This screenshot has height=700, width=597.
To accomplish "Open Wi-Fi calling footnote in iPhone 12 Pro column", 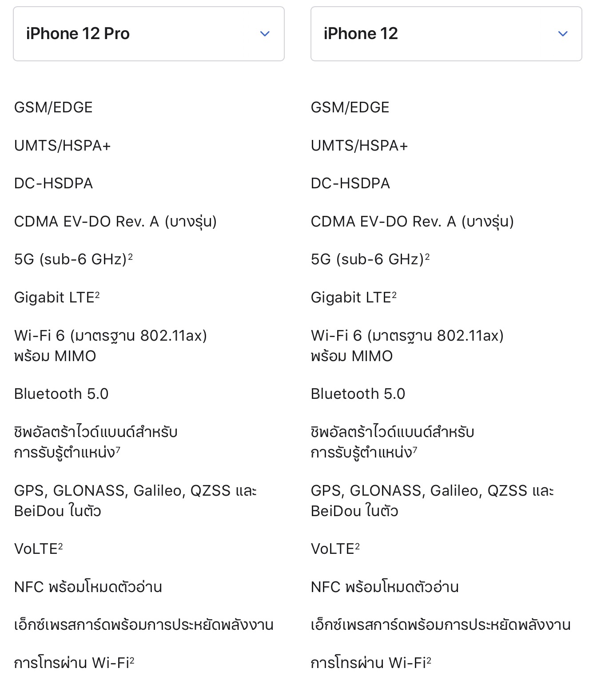I will pos(132,660).
